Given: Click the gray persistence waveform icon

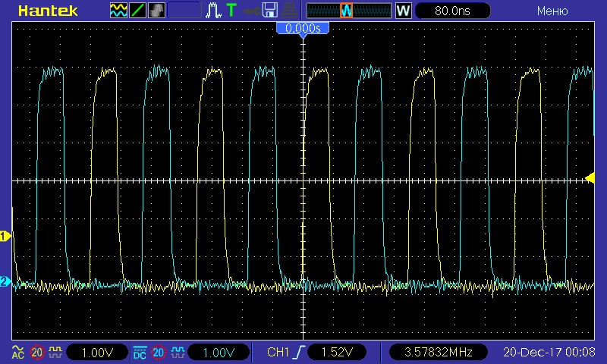Looking at the screenshot, I should (156, 11).
